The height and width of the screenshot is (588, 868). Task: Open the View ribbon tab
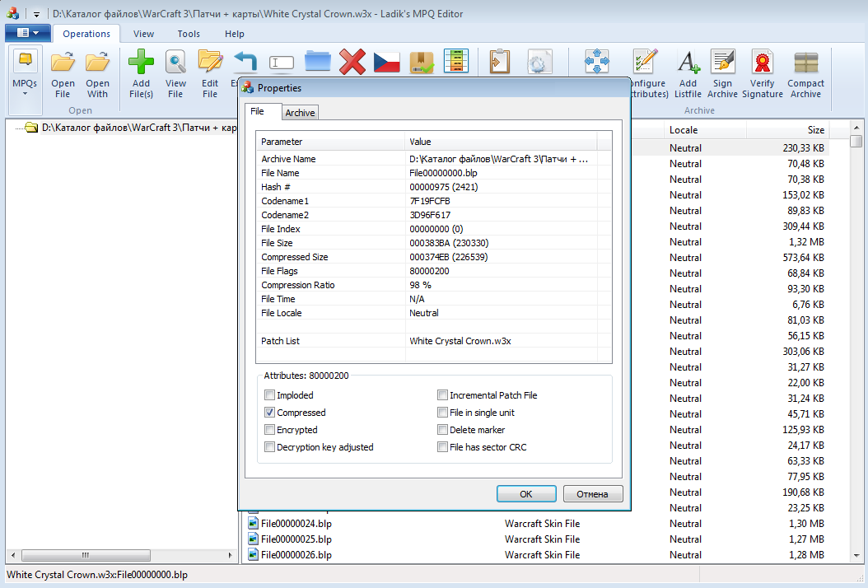143,34
